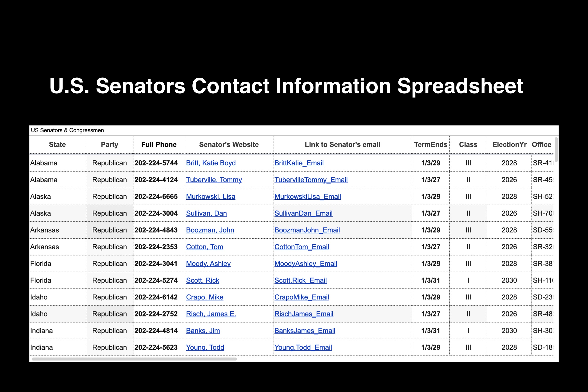Select phone number 202-224-5744 cell

(156, 163)
